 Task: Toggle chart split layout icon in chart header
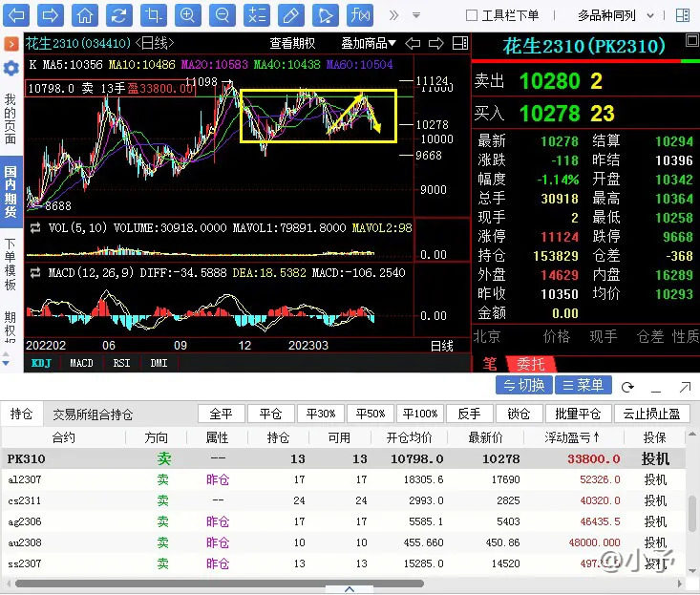pos(460,43)
